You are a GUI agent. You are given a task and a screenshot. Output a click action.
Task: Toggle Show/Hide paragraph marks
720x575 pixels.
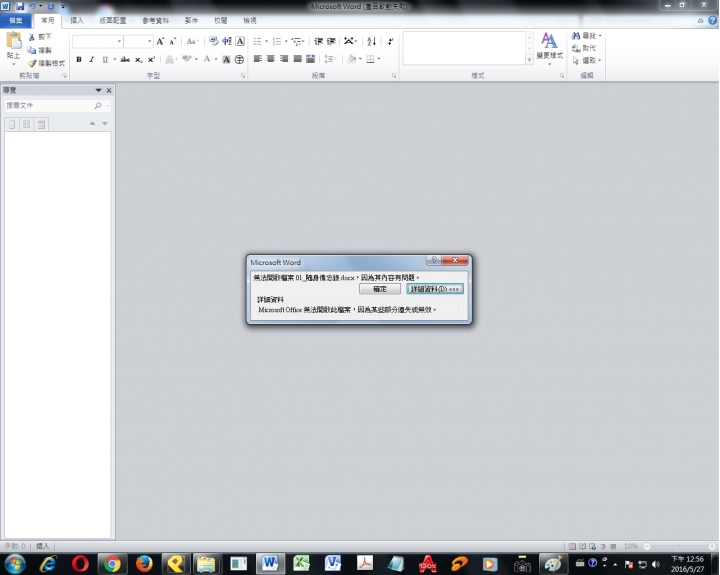[390, 41]
